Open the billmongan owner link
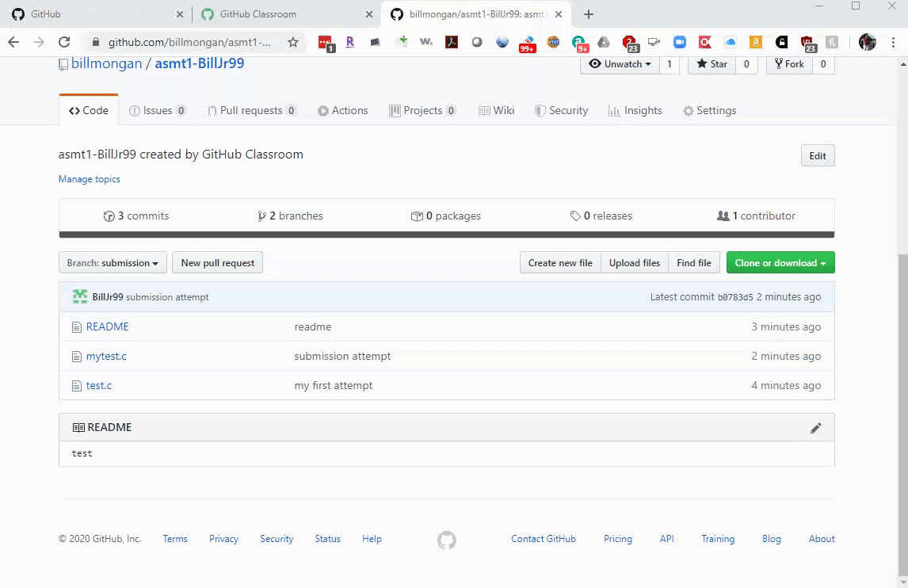 click(x=106, y=63)
